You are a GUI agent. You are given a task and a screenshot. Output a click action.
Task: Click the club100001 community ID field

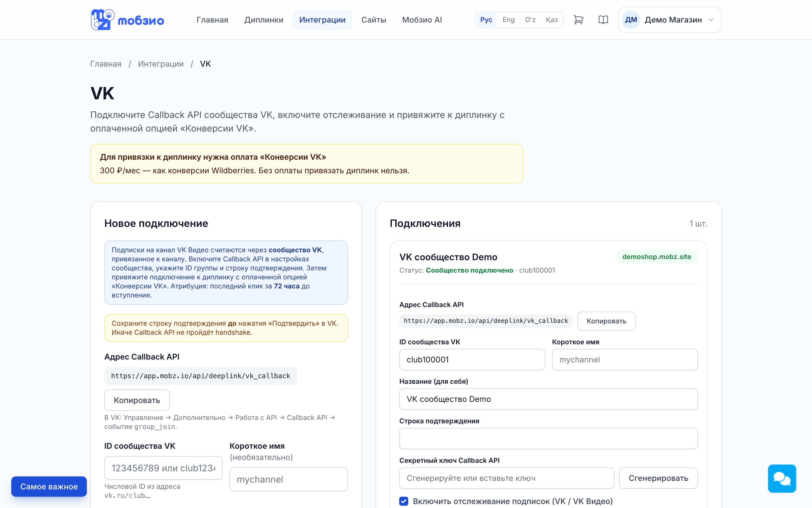pos(472,360)
